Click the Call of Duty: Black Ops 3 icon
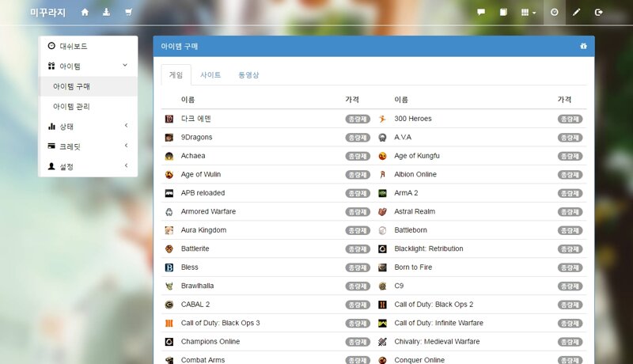 tap(169, 323)
